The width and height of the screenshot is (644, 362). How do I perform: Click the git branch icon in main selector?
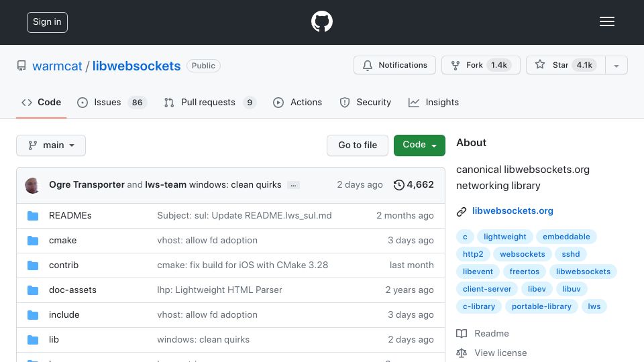tap(32, 145)
